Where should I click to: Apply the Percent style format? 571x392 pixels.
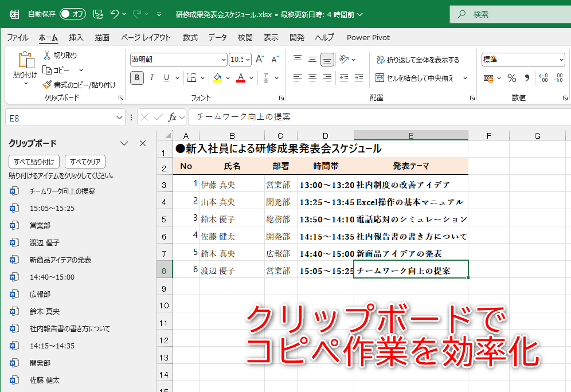pos(512,77)
